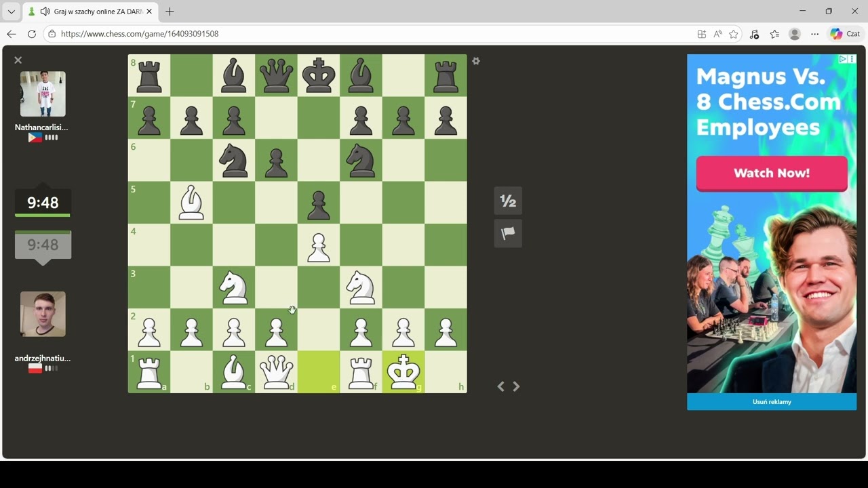Open the Favorites list icon
The height and width of the screenshot is (488, 868).
click(x=774, y=34)
